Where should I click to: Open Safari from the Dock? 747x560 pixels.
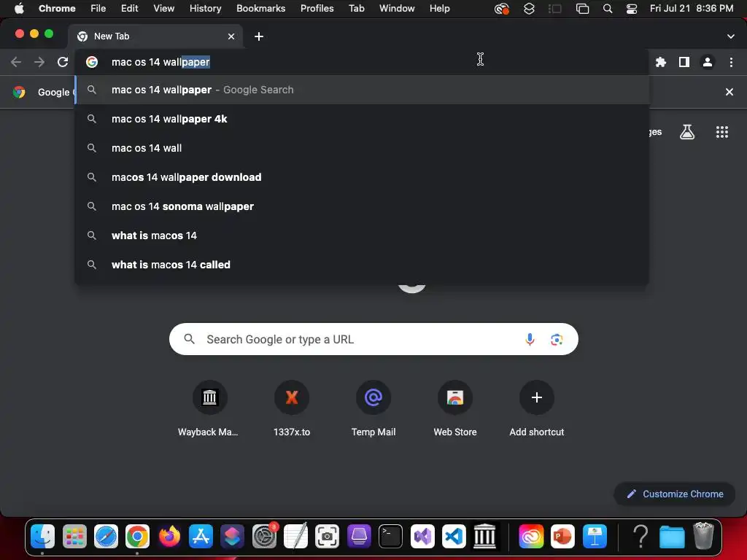pos(106,537)
